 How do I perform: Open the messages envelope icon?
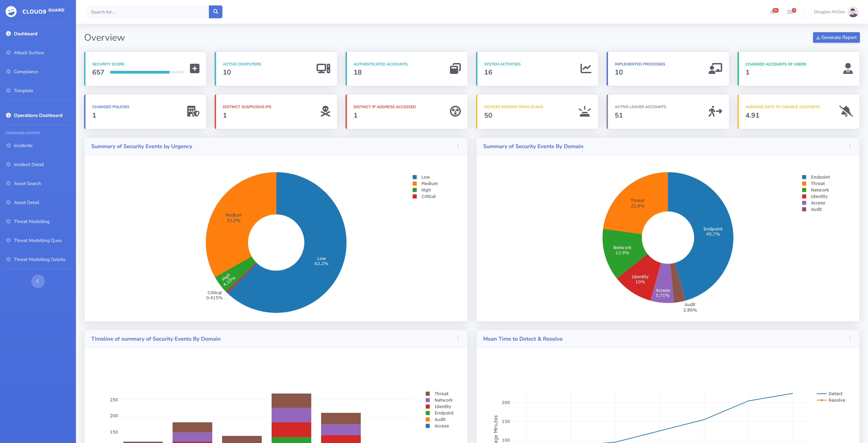tap(790, 12)
